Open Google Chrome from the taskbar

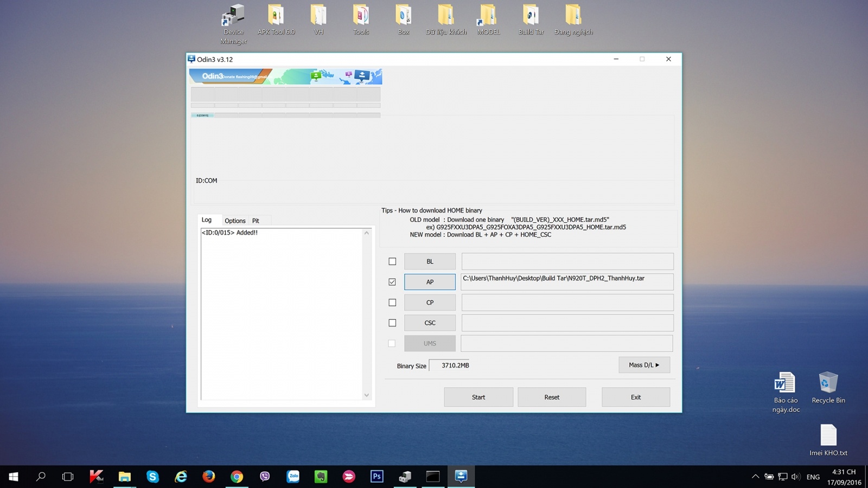pyautogui.click(x=237, y=477)
